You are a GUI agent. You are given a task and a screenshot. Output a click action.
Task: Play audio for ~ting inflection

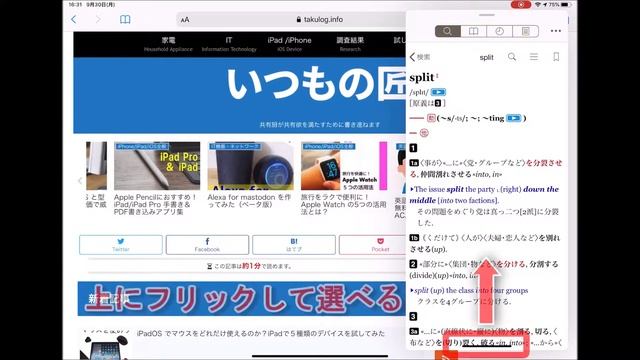tap(514, 118)
